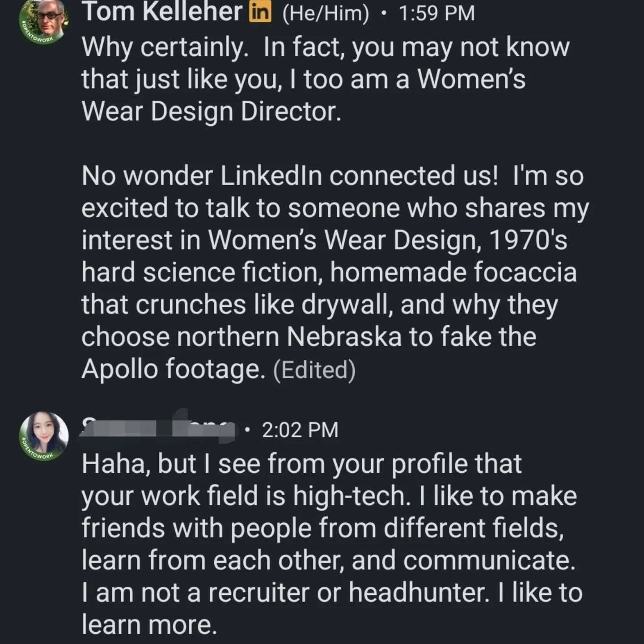Click the 2:02 PM message timestamp
This screenshot has width=644, height=644.
[x=300, y=430]
